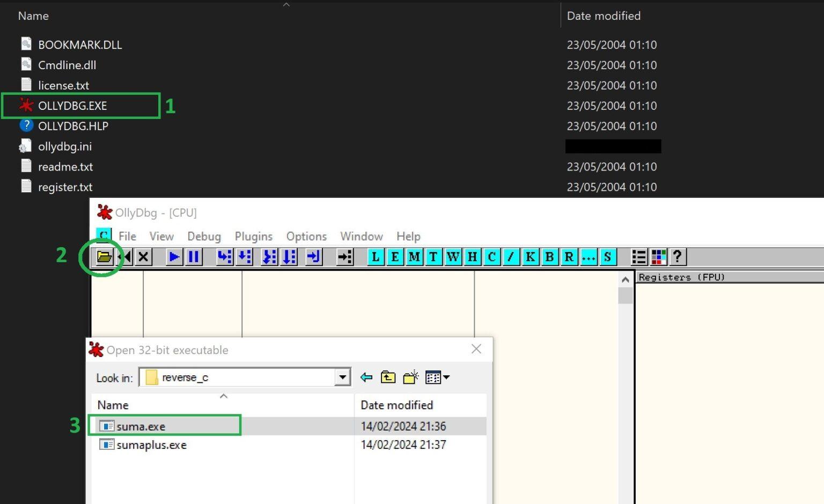
Task: Select suma.exe in the file list
Action: 141,426
